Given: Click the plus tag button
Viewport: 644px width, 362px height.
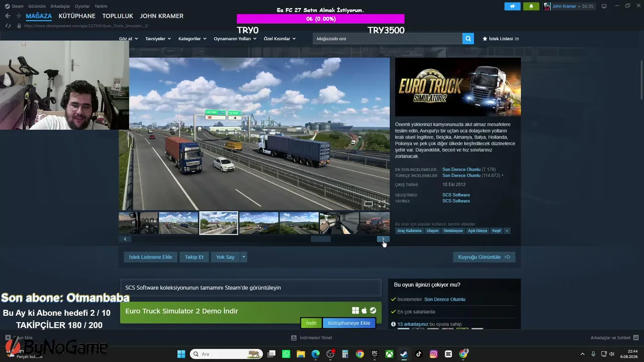Looking at the screenshot, I should 507,231.
